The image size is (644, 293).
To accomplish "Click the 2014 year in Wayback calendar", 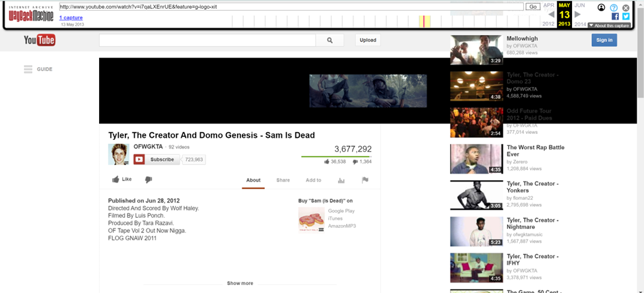I will [x=581, y=24].
